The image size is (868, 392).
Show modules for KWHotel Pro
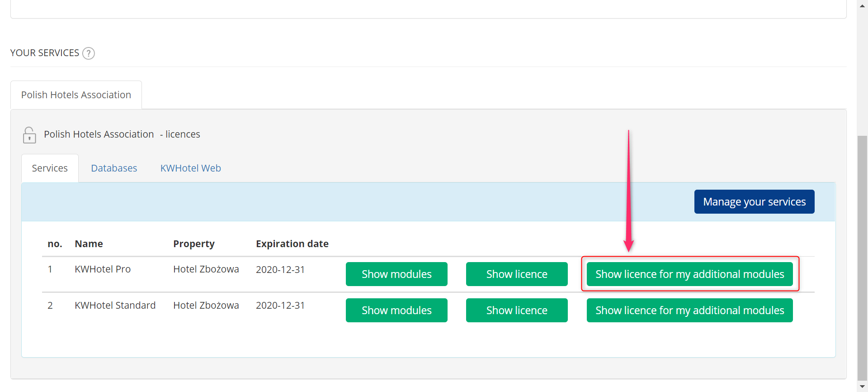pyautogui.click(x=396, y=274)
